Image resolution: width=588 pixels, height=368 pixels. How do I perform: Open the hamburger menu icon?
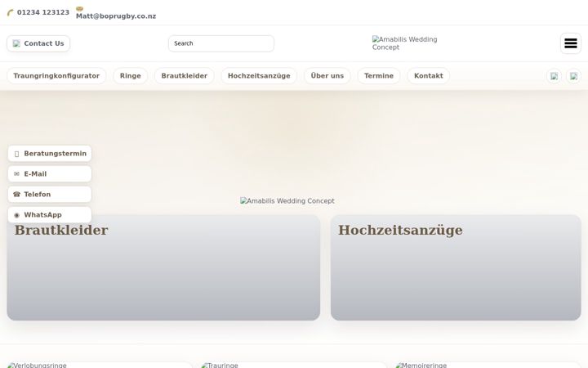tap(570, 43)
